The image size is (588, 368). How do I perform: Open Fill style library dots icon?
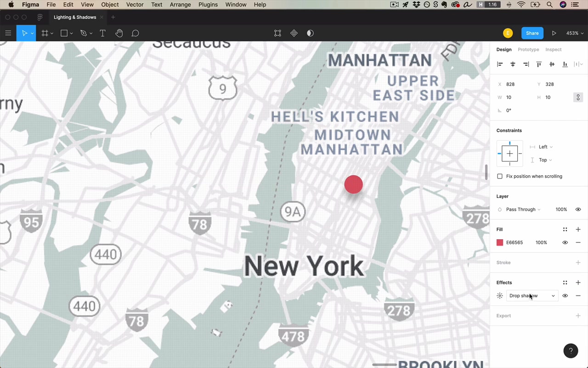[565, 230]
